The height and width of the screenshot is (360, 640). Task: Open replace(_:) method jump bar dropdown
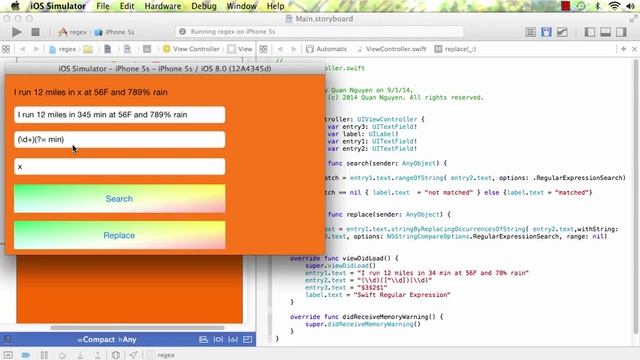click(x=455, y=49)
